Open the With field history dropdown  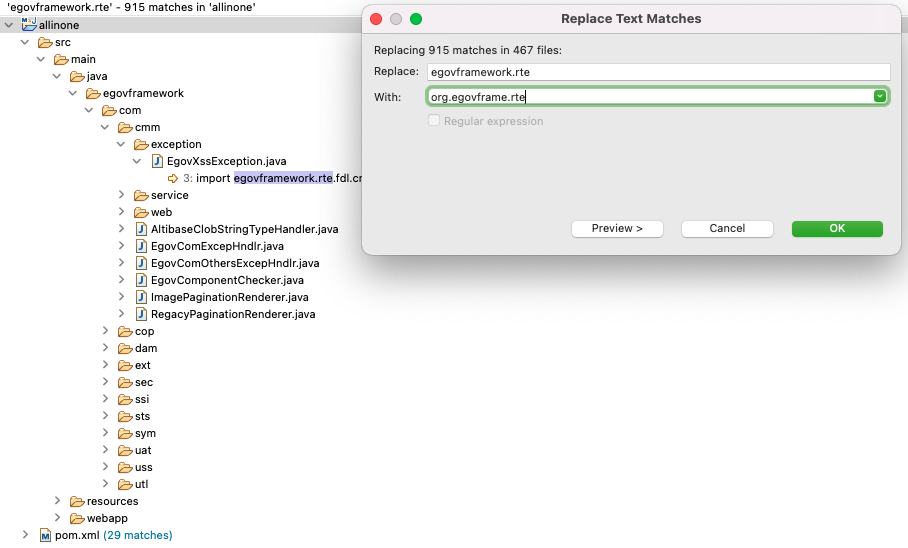click(879, 96)
